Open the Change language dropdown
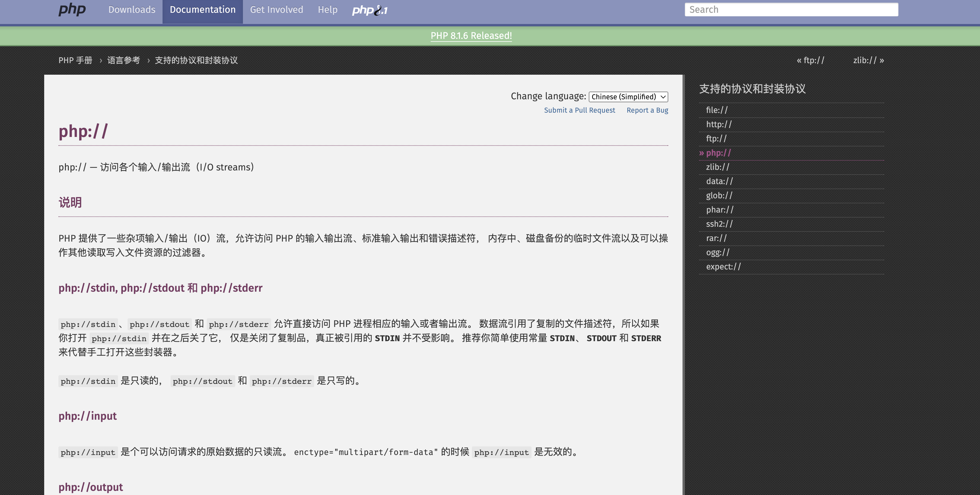The width and height of the screenshot is (980, 495). (628, 97)
